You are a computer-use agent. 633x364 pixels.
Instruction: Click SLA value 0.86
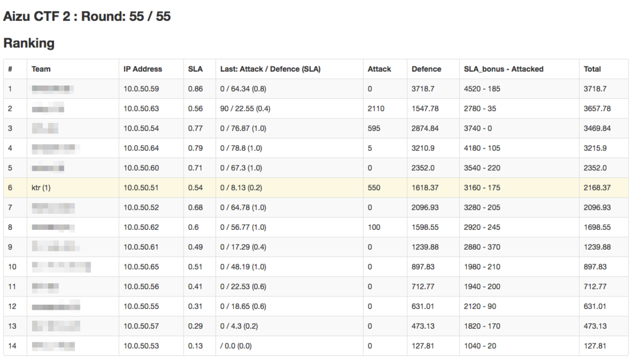coord(195,89)
